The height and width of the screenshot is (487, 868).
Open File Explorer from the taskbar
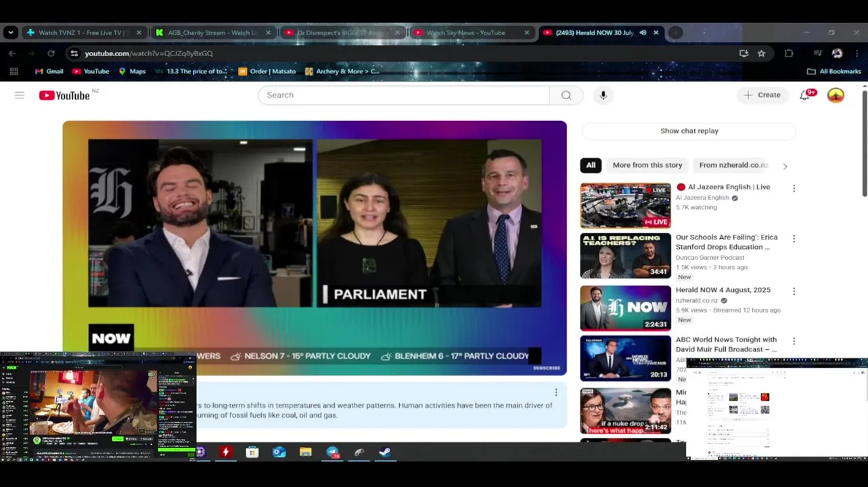(305, 453)
